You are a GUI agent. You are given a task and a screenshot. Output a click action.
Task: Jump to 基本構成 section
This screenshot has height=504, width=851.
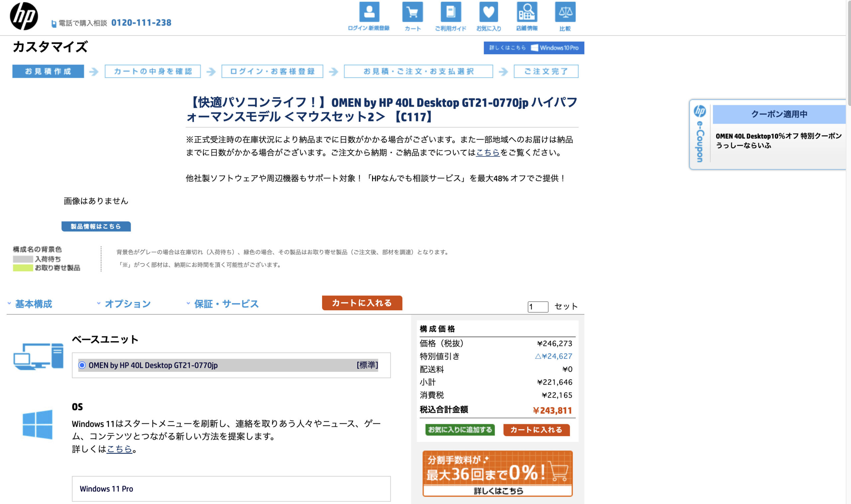(x=33, y=304)
